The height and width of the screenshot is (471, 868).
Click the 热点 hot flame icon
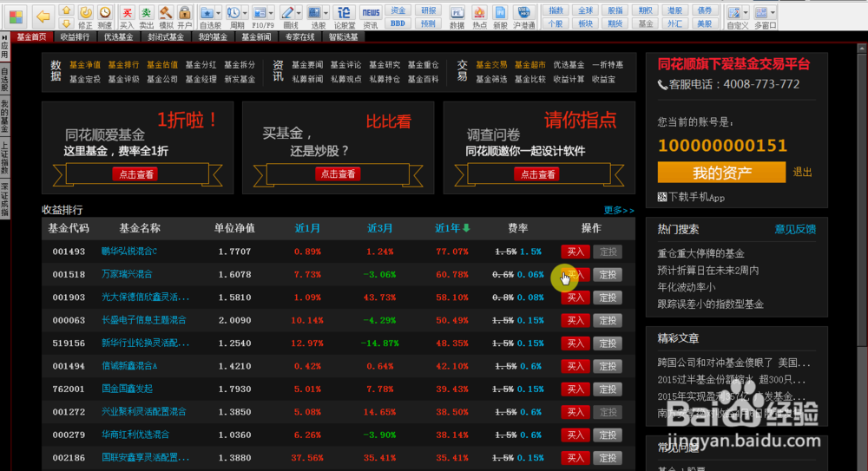[x=479, y=16]
